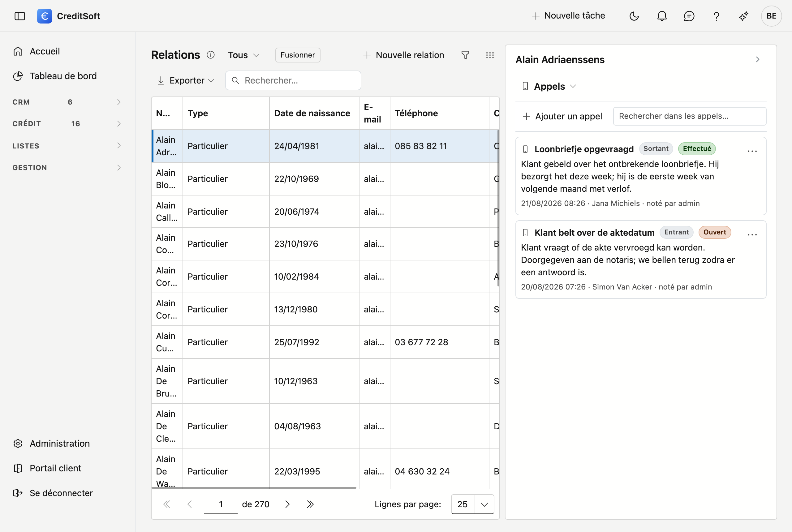Click the page number input field
The width and height of the screenshot is (792, 532).
pyautogui.click(x=221, y=504)
